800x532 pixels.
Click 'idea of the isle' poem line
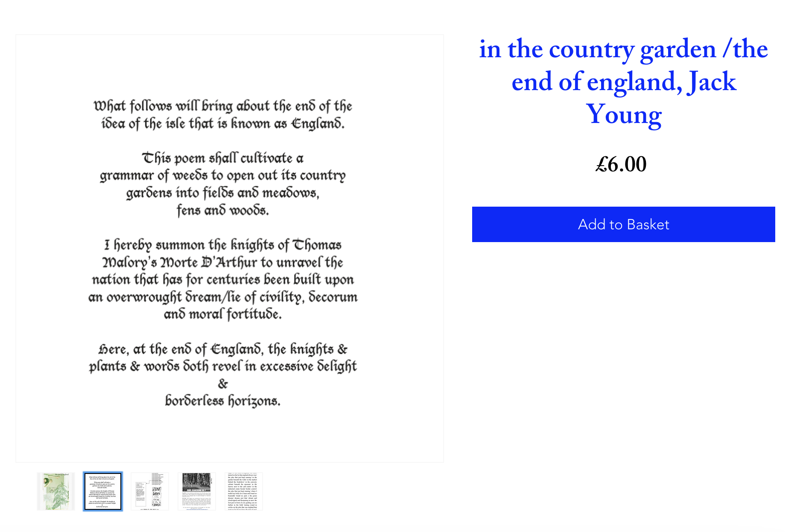223,124
